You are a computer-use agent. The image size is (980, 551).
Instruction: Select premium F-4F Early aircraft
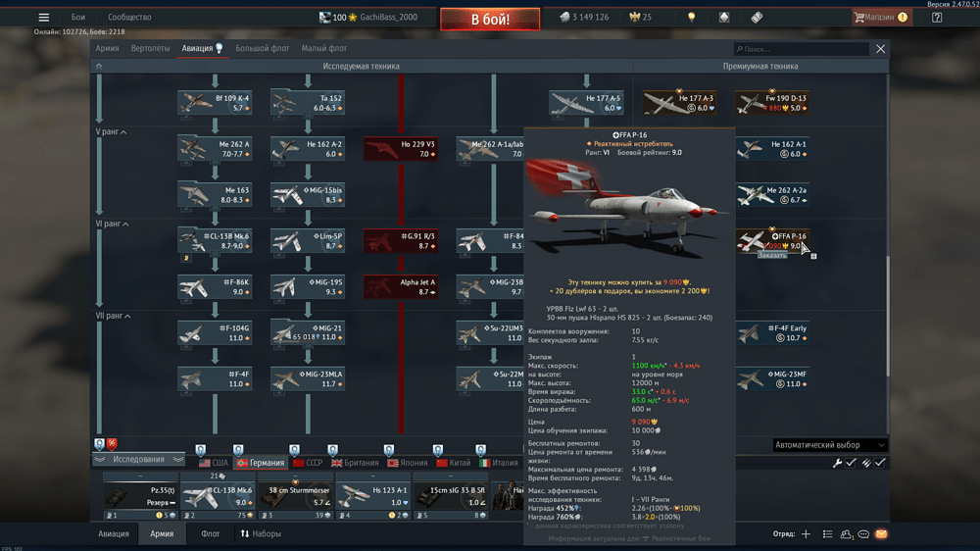[x=772, y=332]
